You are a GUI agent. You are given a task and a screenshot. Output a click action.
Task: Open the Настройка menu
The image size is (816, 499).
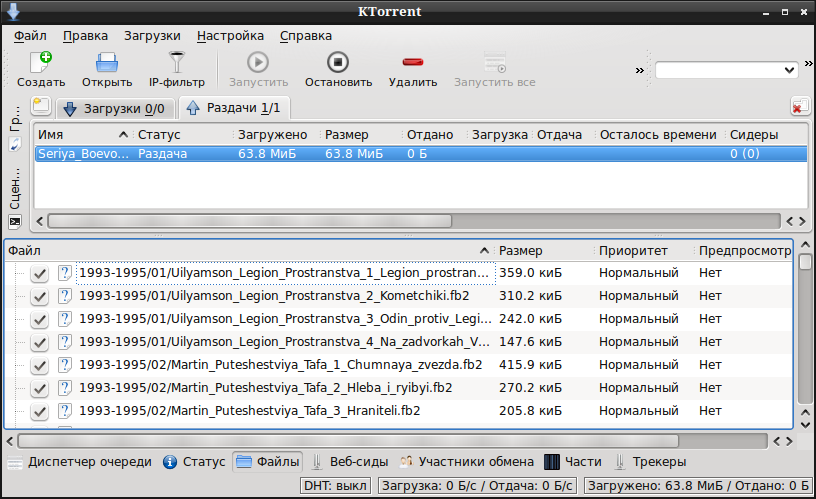[x=230, y=36]
